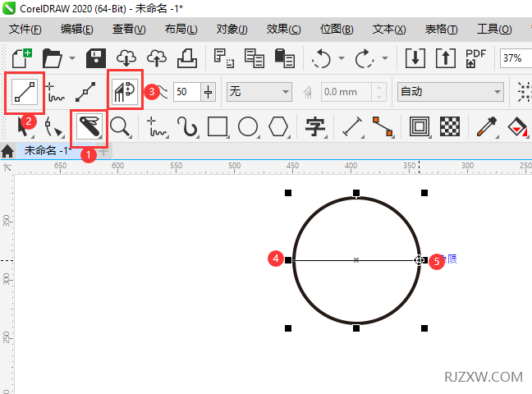Click the Import icon with down arrow
The height and width of the screenshot is (394, 532).
[415, 58]
